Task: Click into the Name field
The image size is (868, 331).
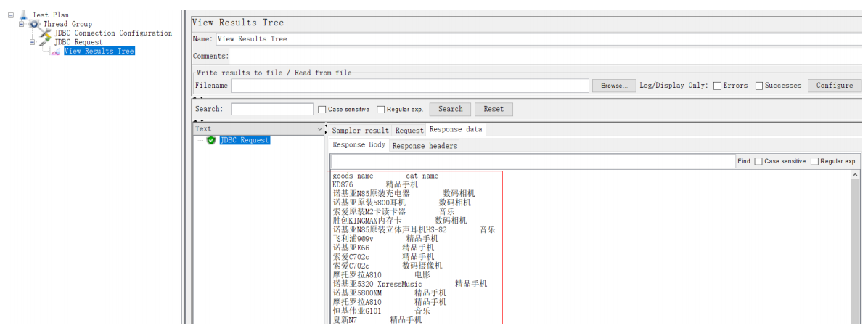Action: tap(538, 39)
